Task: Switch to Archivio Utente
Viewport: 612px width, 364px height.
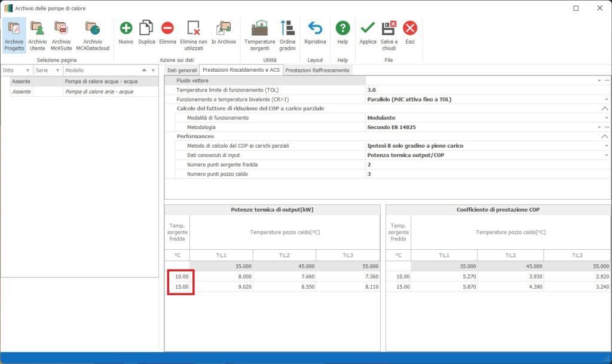Action: (x=38, y=35)
